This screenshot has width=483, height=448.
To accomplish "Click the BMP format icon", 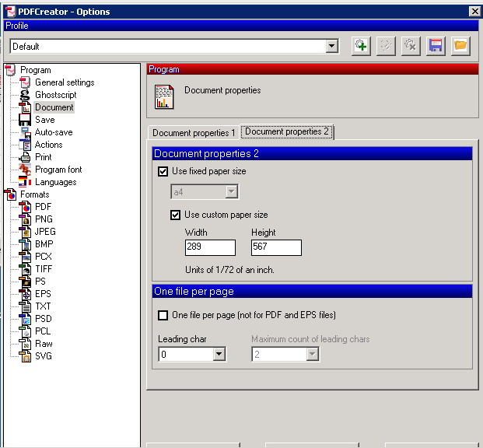I will tap(25, 244).
